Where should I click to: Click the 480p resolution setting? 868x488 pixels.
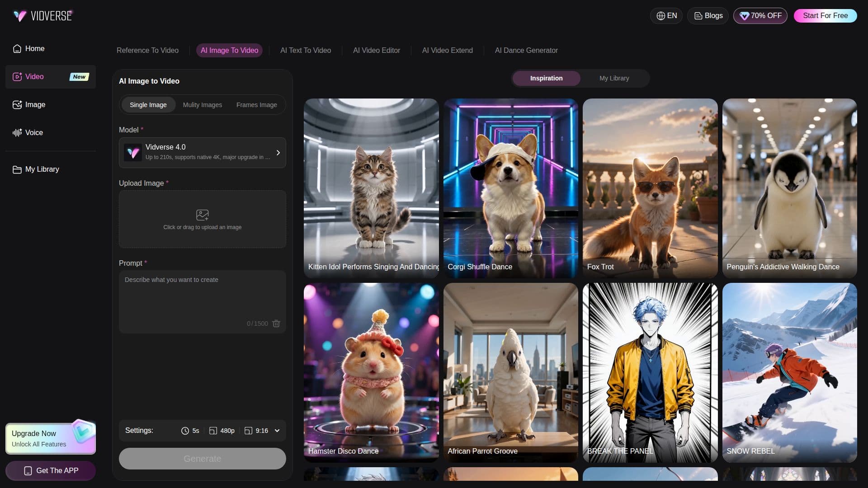[222, 431]
